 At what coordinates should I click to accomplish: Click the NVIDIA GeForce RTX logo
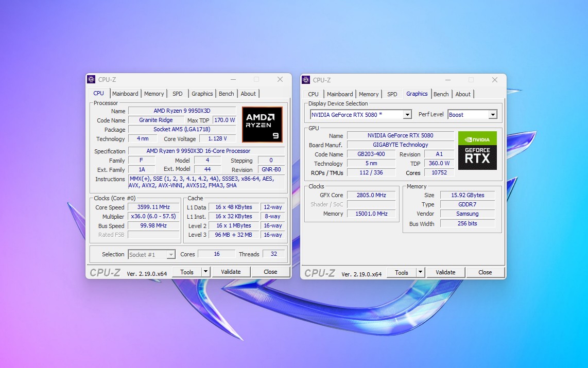point(477,150)
